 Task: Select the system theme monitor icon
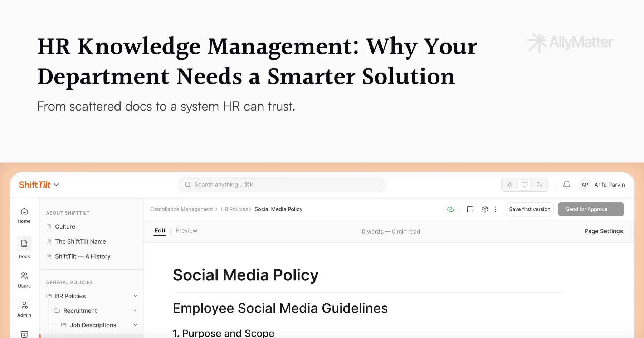(x=525, y=185)
